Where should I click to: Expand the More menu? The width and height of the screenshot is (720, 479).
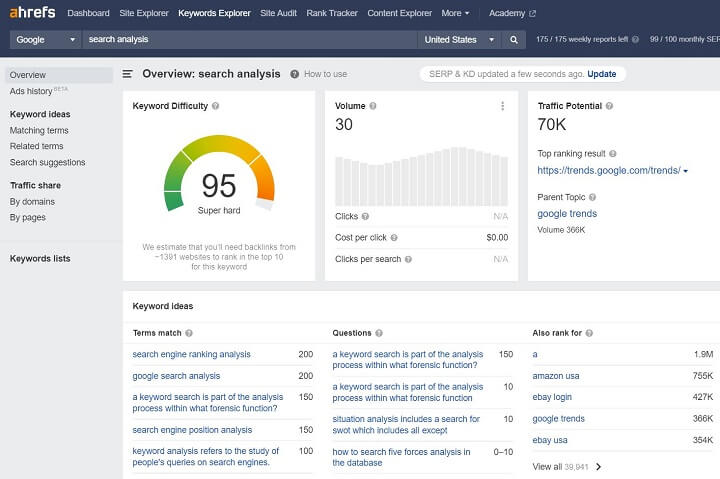tap(455, 13)
